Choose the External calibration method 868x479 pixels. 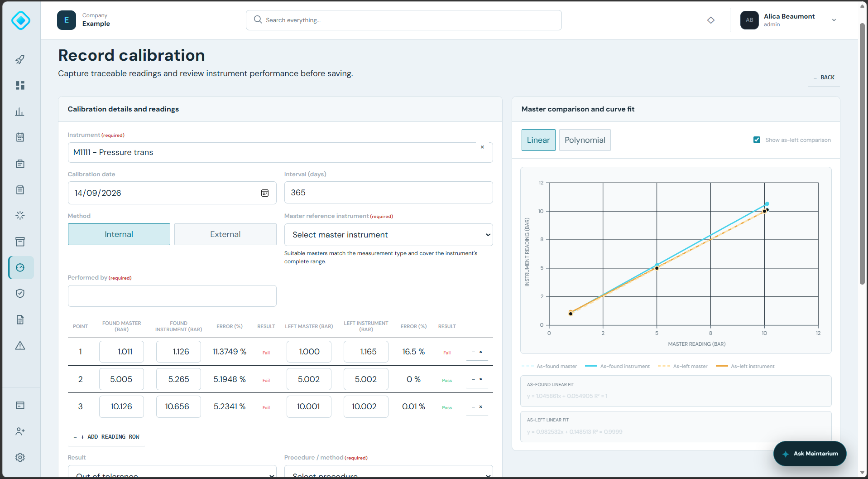click(x=225, y=234)
